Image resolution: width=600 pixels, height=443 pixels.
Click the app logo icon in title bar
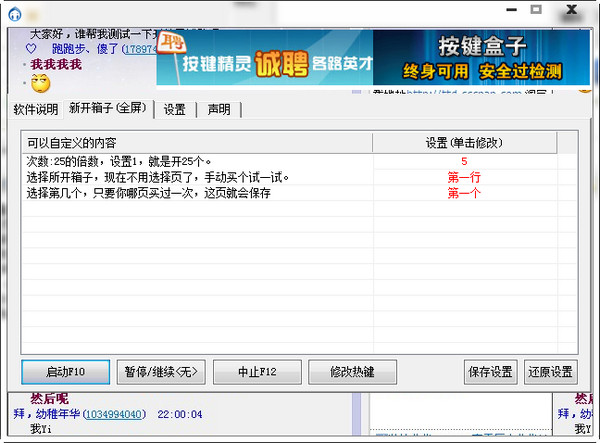point(15,15)
